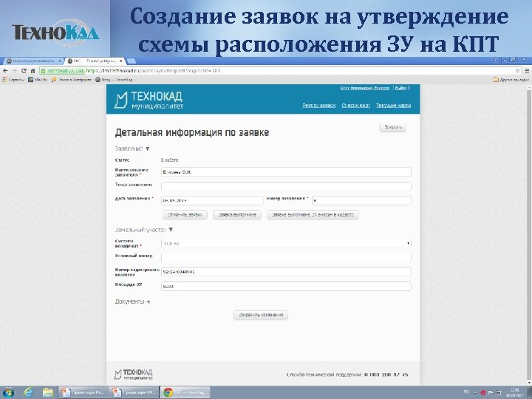532x399 pixels.
Task: Switch to second PowerPoint taskbar window
Action: (134, 392)
